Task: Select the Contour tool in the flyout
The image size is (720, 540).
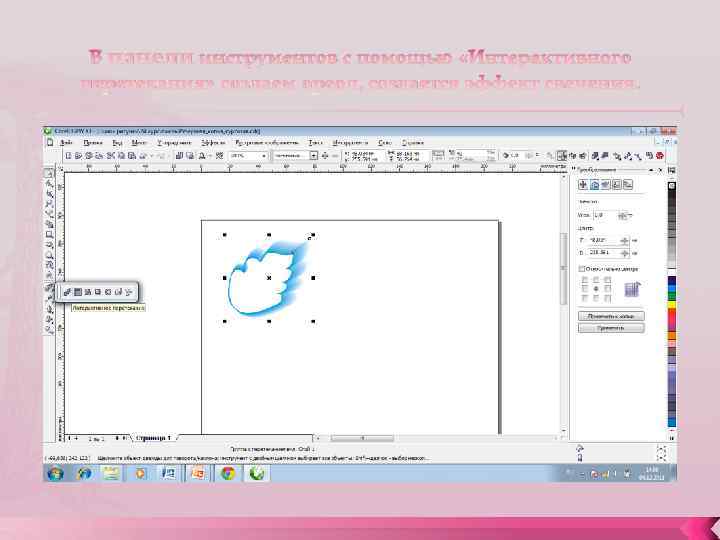Action: click(x=78, y=292)
